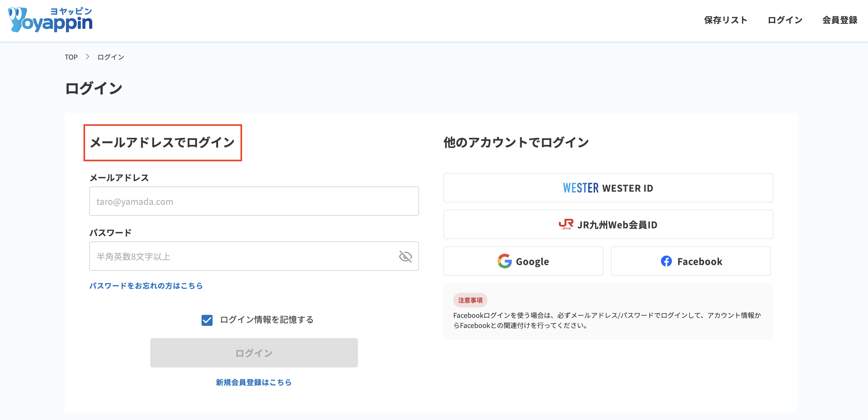Click the 注意事項 badge label

point(470,300)
